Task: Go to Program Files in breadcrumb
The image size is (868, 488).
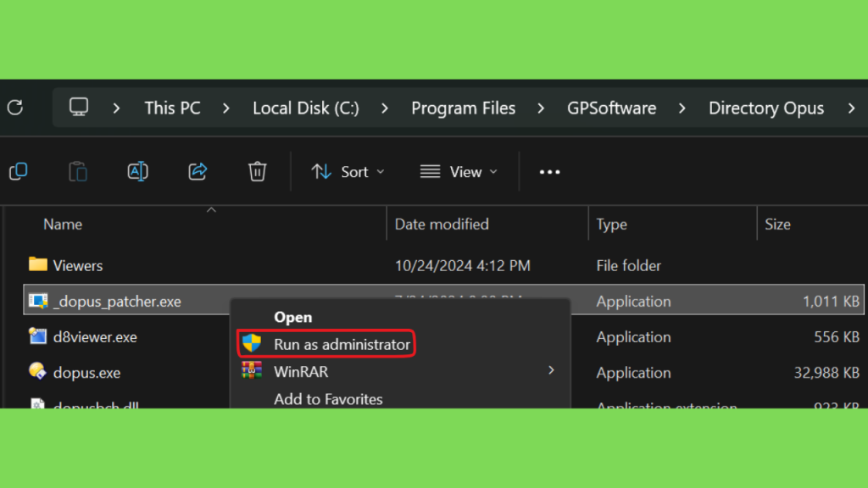Action: (463, 108)
